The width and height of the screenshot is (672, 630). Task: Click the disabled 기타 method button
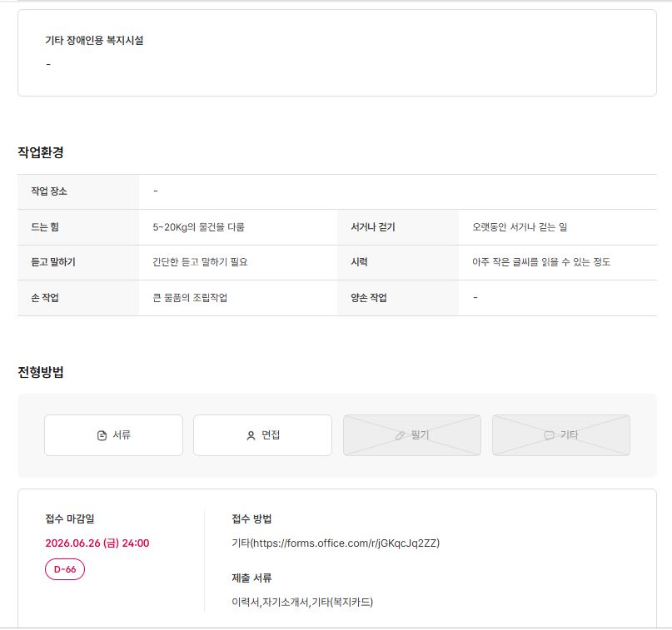coord(561,435)
